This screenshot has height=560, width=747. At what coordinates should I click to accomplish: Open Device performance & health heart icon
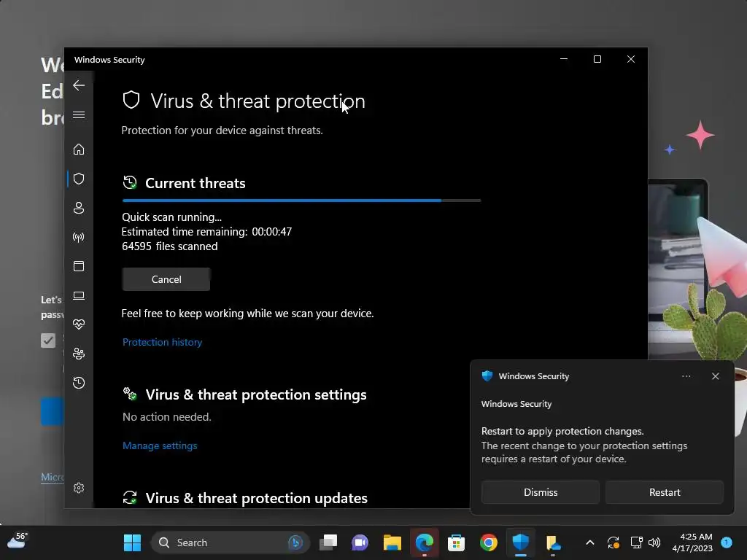pyautogui.click(x=79, y=324)
